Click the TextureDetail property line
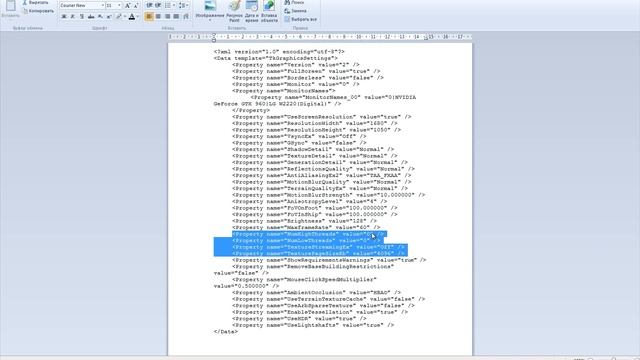Viewport: 640px width, 360px height. (x=315, y=156)
